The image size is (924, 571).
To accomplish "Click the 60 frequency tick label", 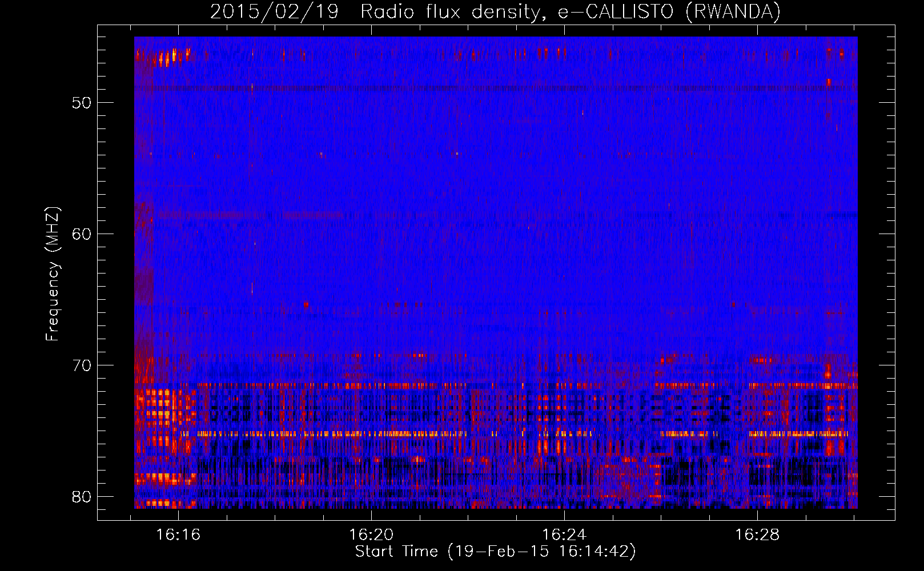I will click(82, 234).
